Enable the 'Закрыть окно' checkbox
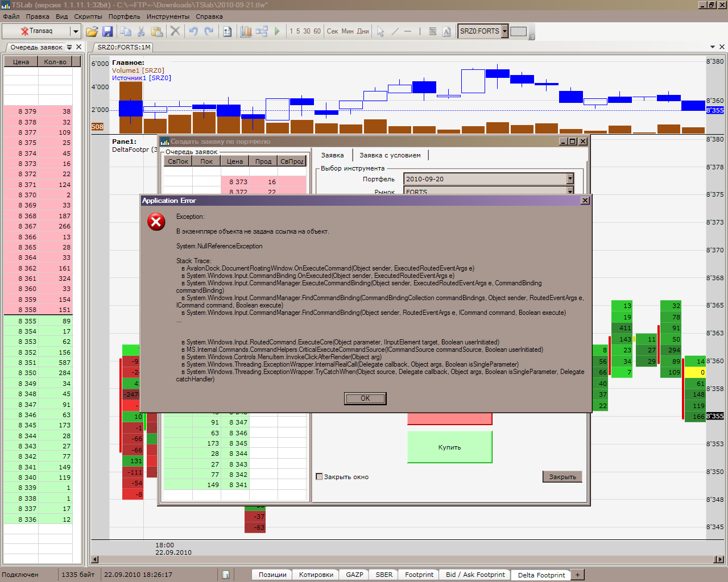This screenshot has height=582, width=728. pos(319,477)
